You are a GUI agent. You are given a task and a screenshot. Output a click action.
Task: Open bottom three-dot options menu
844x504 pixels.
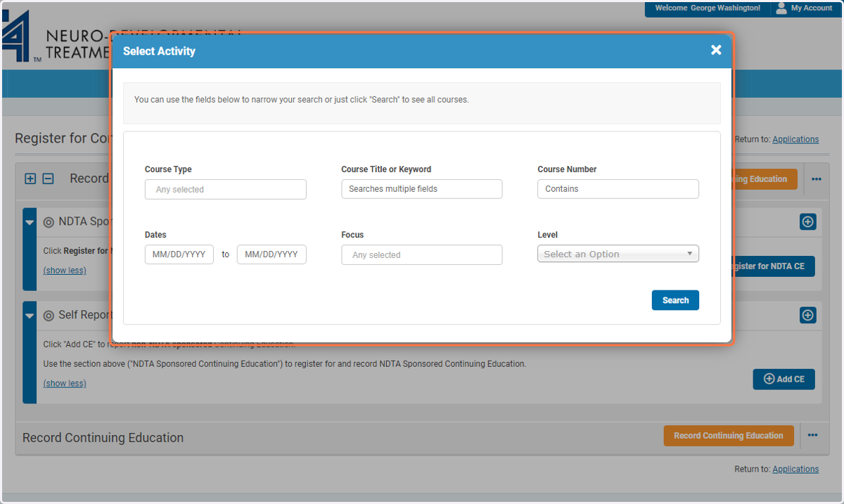812,435
